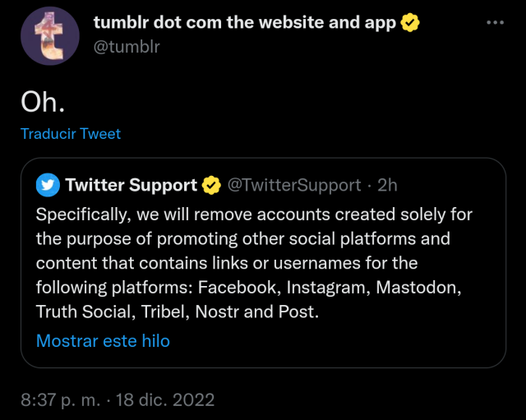
Task: Click Twitter Support's gold verified badge
Action: coord(211,185)
